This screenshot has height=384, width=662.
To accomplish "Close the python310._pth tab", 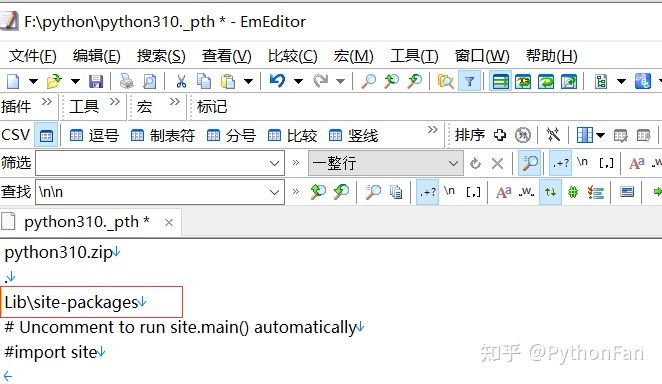I will pyautogui.click(x=169, y=222).
